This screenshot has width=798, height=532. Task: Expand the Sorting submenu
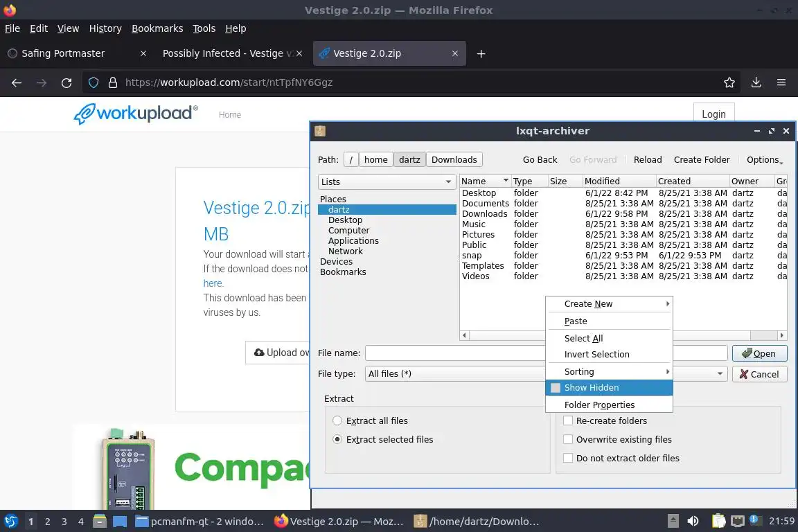click(609, 371)
